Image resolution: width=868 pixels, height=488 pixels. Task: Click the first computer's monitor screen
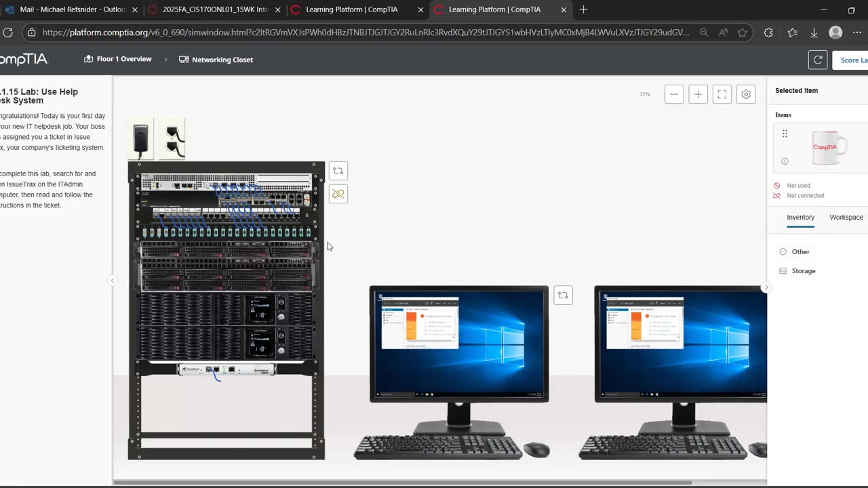click(459, 344)
